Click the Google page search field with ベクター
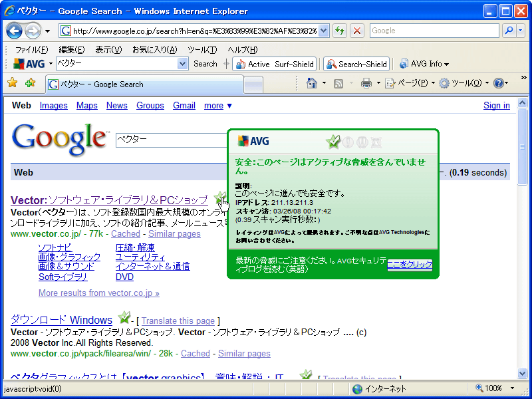 tap(172, 140)
